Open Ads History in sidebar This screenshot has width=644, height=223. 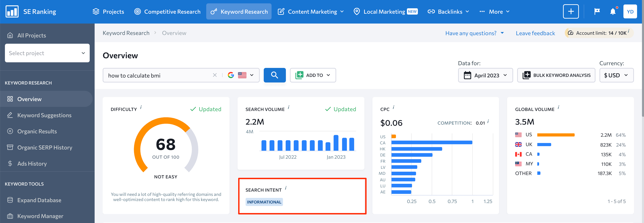click(32, 164)
